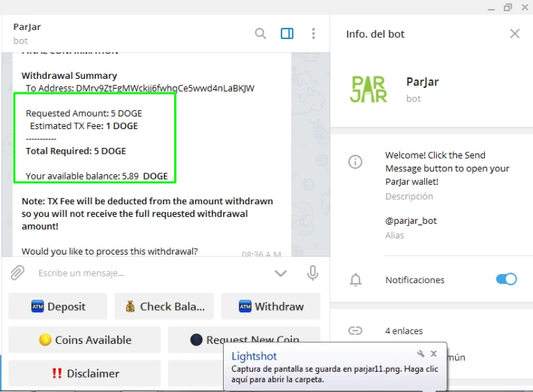Click 'Requested Amount: 5 DOGE' text
533x392 pixels.
click(83, 113)
